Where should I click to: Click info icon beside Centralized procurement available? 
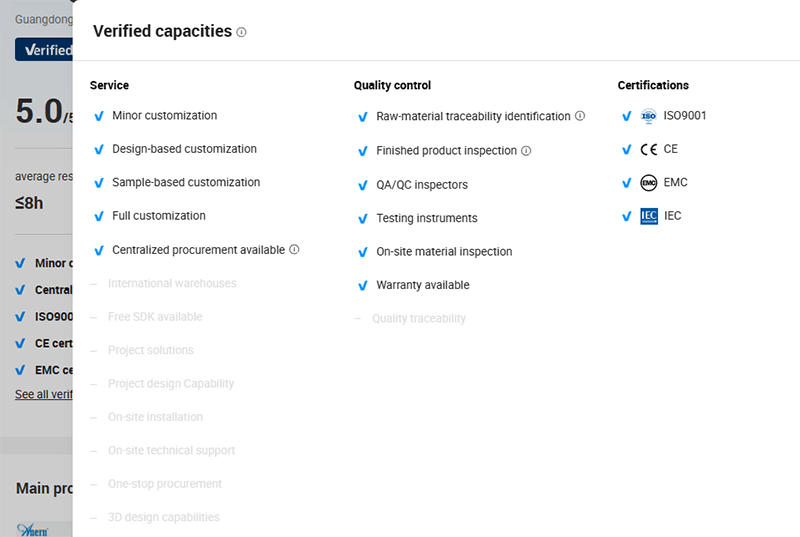[294, 249]
